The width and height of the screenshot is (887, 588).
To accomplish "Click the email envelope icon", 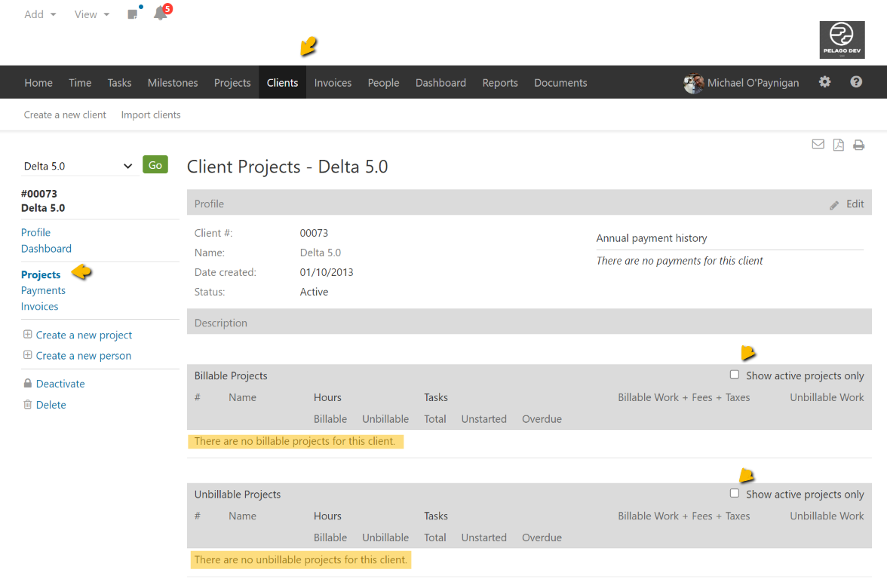I will tap(818, 145).
